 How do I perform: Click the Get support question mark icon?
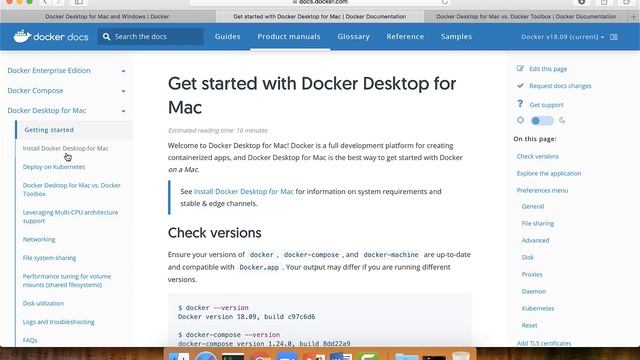pyautogui.click(x=520, y=104)
